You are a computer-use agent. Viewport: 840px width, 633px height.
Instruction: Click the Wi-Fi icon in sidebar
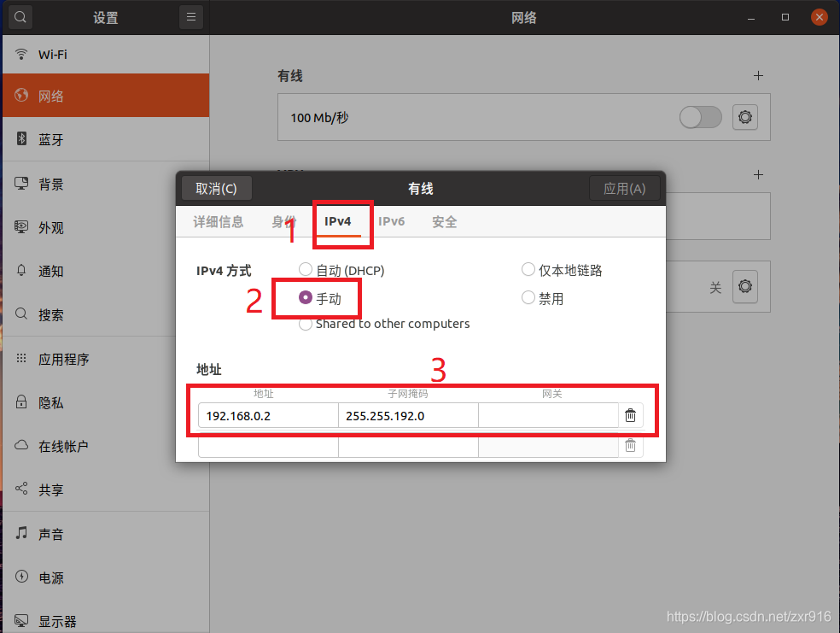coord(20,54)
